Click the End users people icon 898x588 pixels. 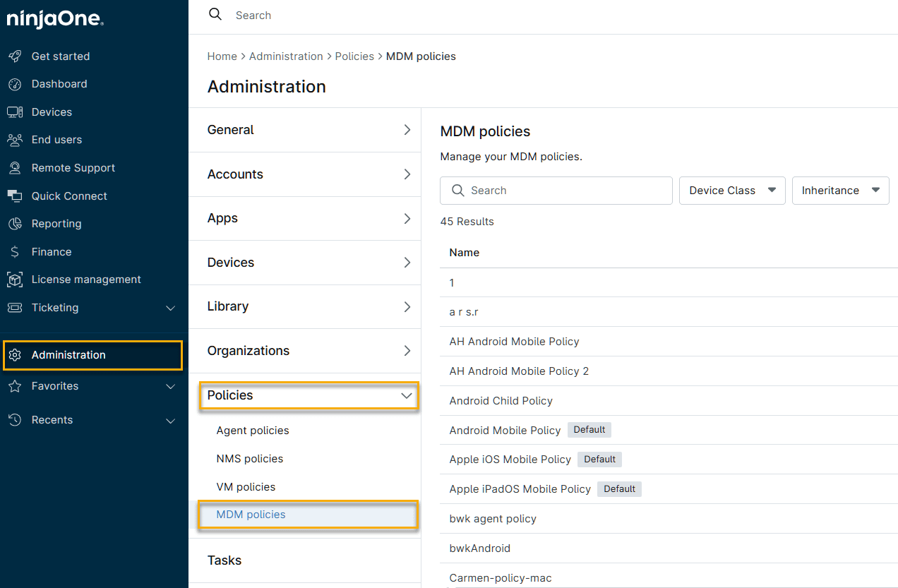pos(15,140)
